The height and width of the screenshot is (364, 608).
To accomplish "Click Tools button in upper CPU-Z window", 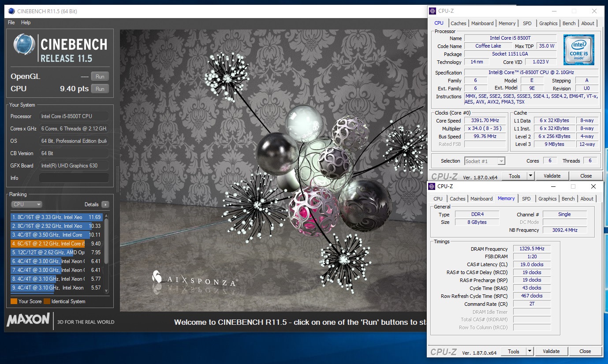I will tap(515, 176).
